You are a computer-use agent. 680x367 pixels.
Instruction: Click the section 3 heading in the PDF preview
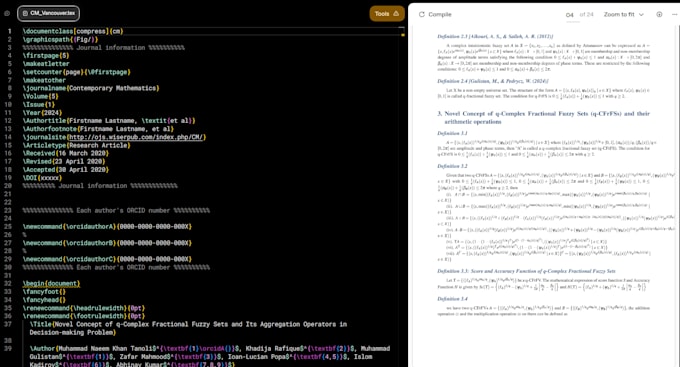[543, 118]
